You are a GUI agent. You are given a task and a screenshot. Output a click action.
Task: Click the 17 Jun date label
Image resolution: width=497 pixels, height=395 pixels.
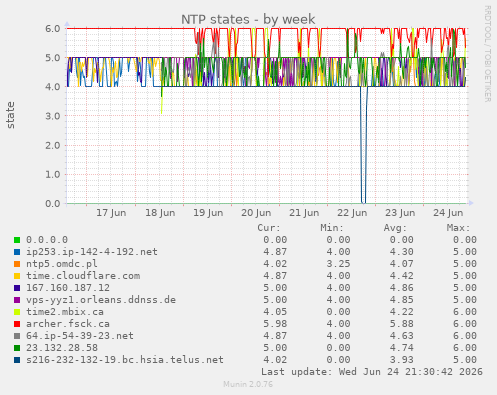click(x=111, y=213)
